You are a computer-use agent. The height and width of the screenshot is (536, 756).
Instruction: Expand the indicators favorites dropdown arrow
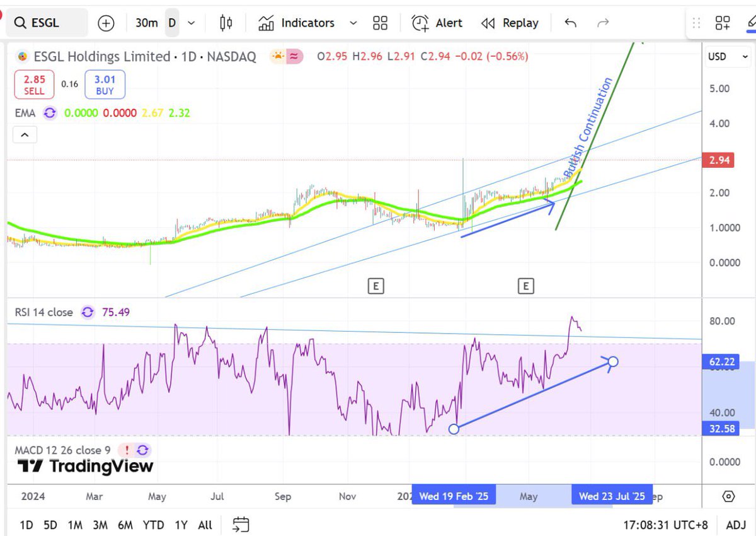click(353, 23)
